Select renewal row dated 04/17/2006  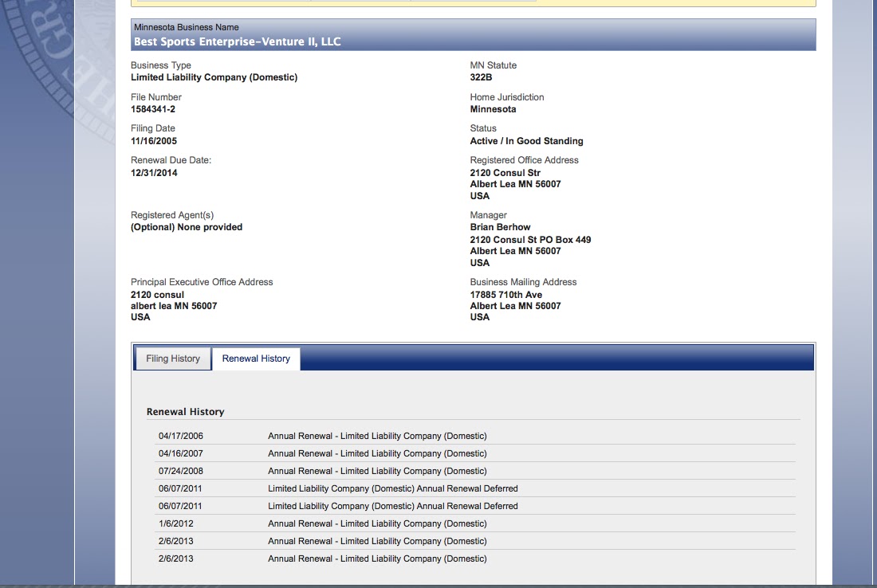click(475, 436)
